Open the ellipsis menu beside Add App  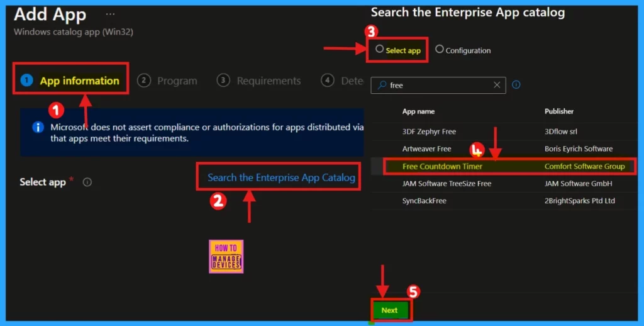[x=110, y=14]
